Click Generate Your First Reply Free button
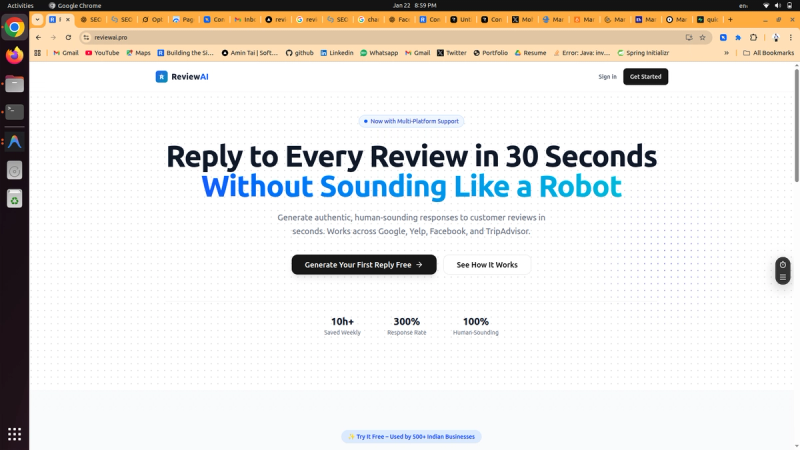Screen dimensions: 800x450 point(364,265)
